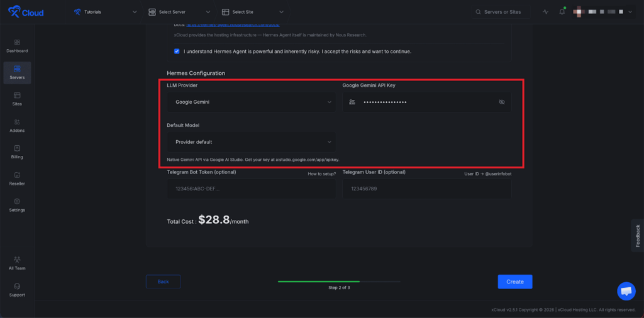Image resolution: width=644 pixels, height=318 pixels.
Task: Open the Addons sidebar icon
Action: pyautogui.click(x=17, y=122)
